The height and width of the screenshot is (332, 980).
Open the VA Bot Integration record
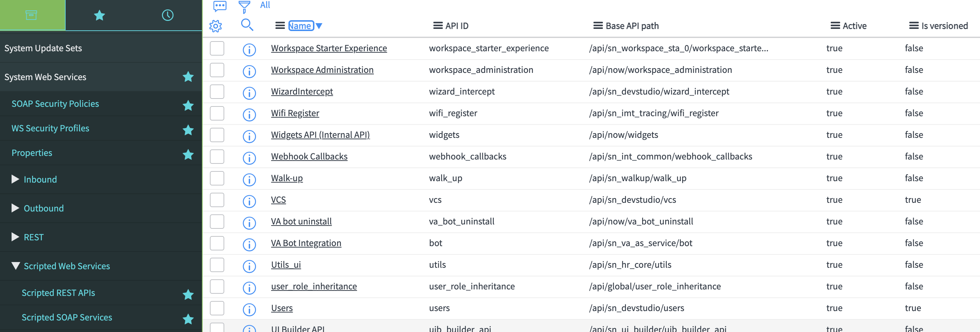click(x=306, y=243)
